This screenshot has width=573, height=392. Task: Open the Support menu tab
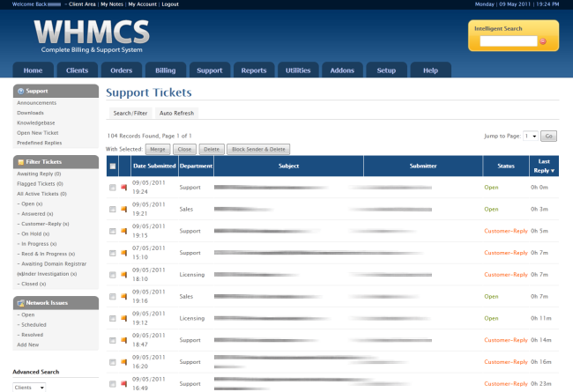pos(210,70)
